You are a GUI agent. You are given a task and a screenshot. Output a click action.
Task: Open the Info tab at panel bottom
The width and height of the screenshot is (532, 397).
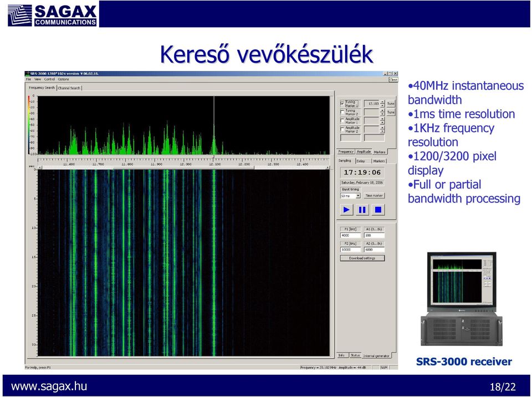coord(342,355)
